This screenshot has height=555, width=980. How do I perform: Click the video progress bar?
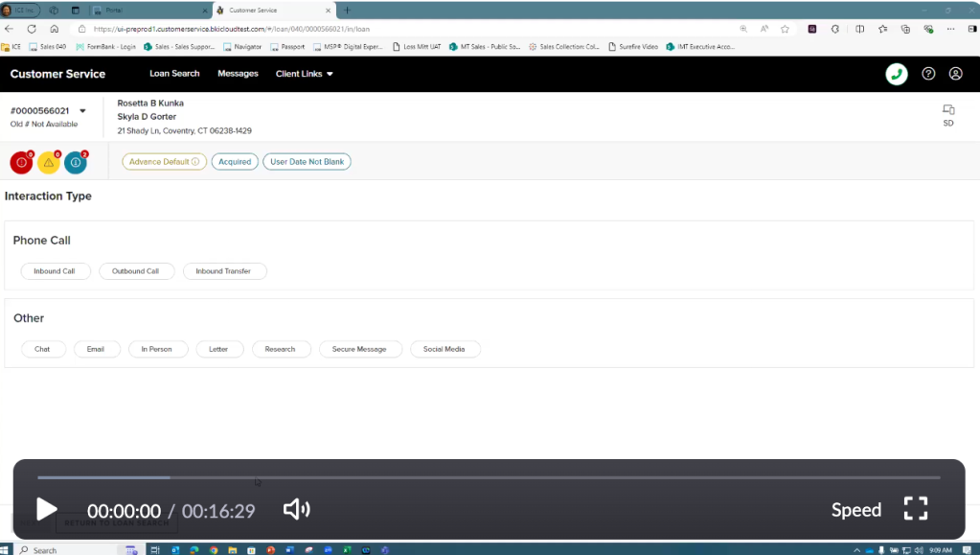click(489, 477)
